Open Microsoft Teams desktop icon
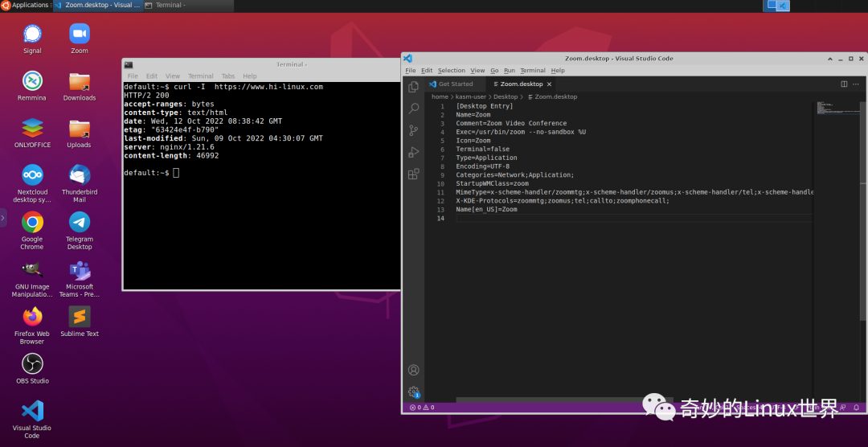Image resolution: width=868 pixels, height=447 pixels. point(79,279)
